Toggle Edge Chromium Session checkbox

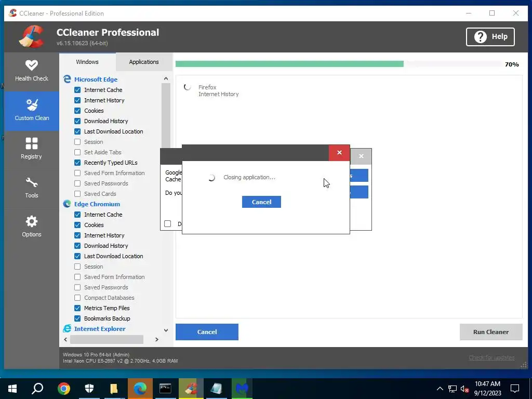[77, 267]
